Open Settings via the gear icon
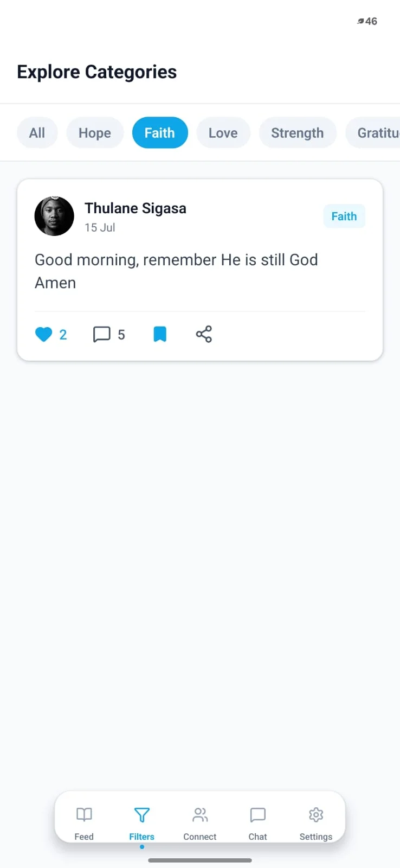 click(316, 814)
